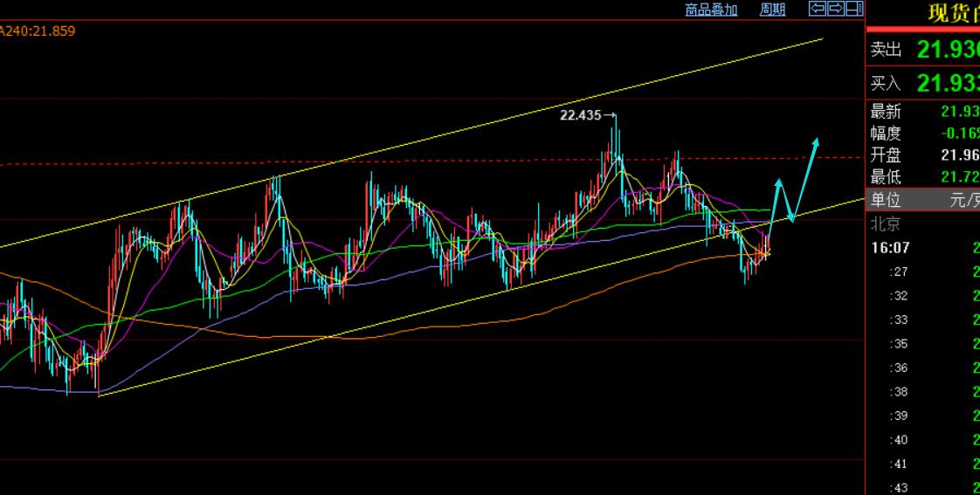The width and height of the screenshot is (980, 495).
Task: Toggle the side panel layout icon
Action: point(854,8)
